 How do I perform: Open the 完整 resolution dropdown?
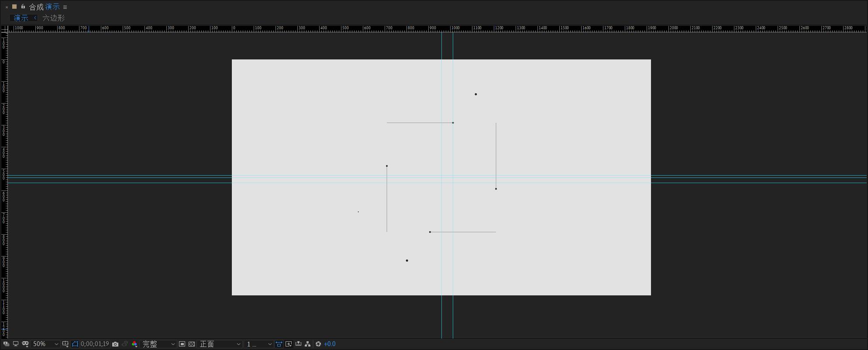(x=158, y=344)
